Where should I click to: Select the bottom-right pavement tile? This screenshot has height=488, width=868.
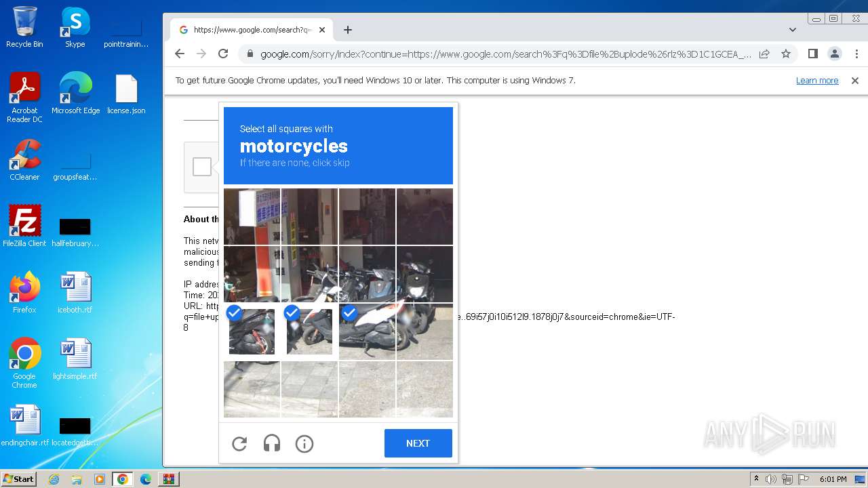point(425,389)
